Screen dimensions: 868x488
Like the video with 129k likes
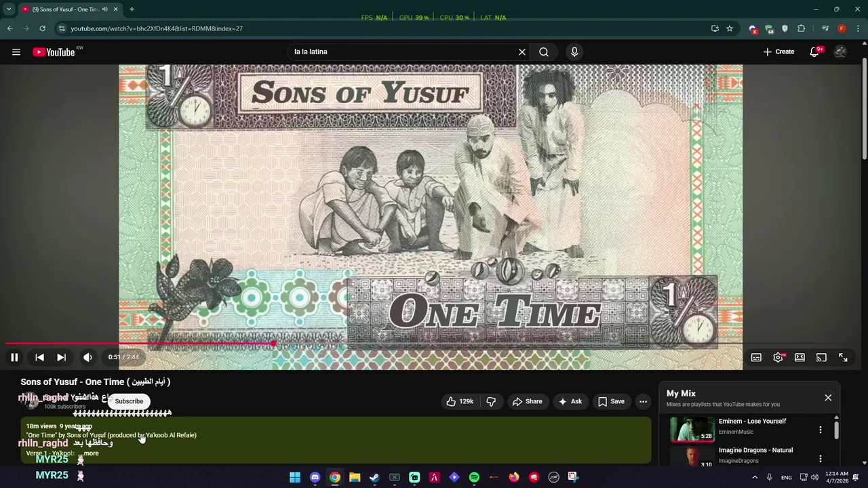[x=459, y=401]
